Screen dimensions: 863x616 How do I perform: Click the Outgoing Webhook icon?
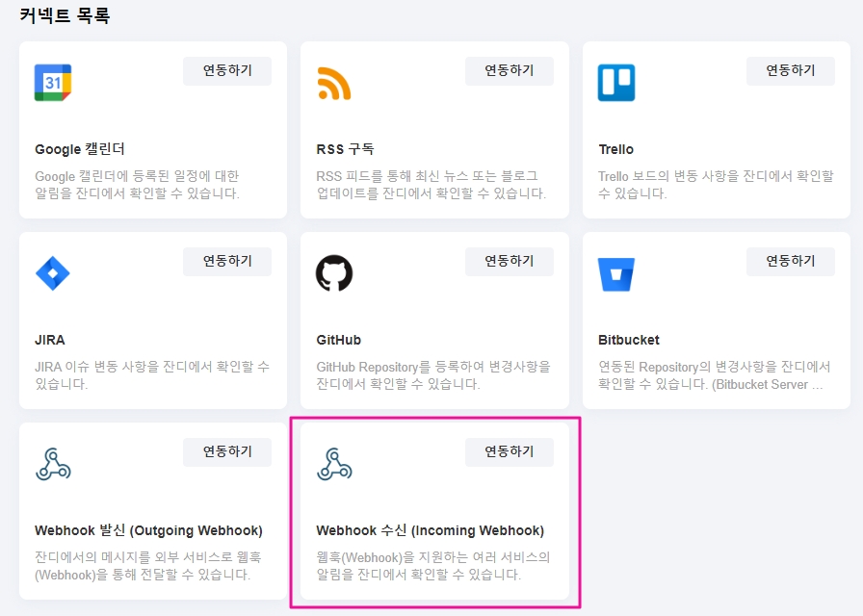(x=53, y=464)
